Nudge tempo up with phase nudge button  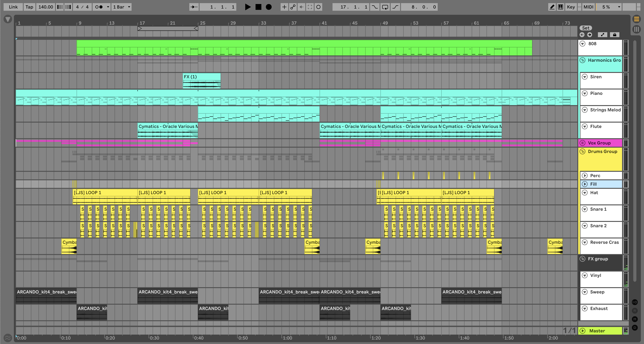68,7
